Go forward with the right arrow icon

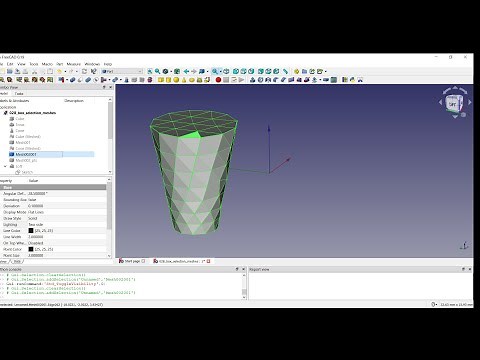tap(194, 71)
